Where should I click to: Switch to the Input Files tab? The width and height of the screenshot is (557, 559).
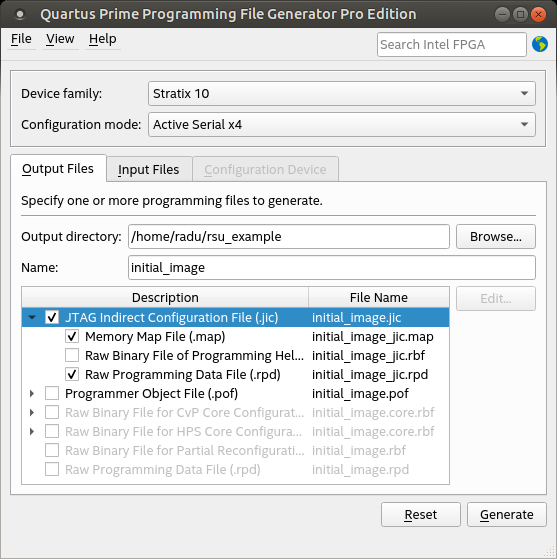149,169
